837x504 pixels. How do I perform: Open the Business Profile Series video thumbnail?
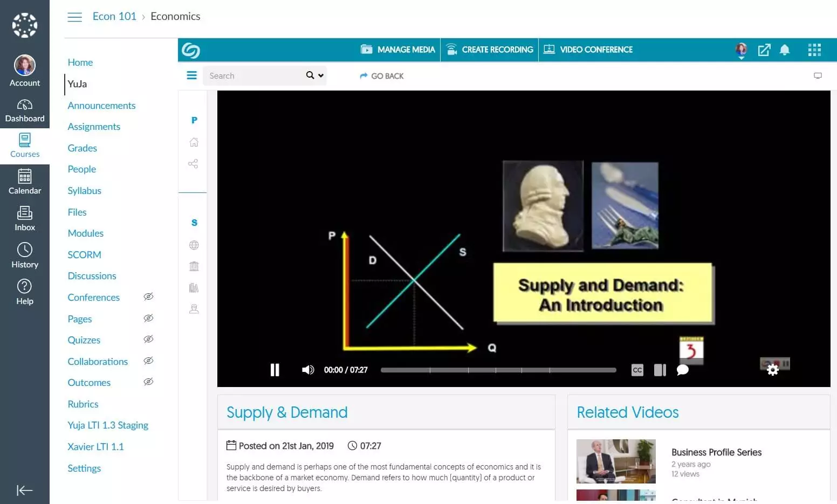616,461
